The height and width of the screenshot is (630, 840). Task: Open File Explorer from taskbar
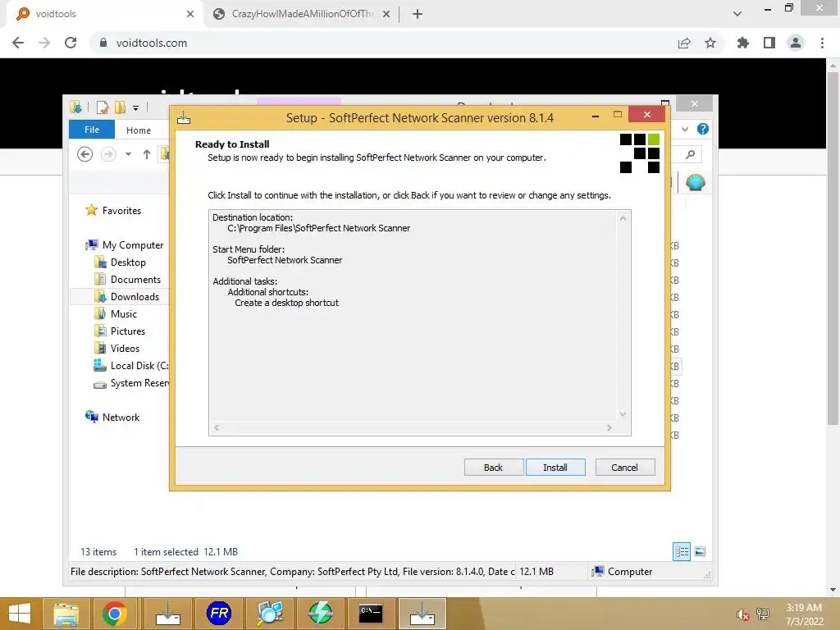point(66,614)
